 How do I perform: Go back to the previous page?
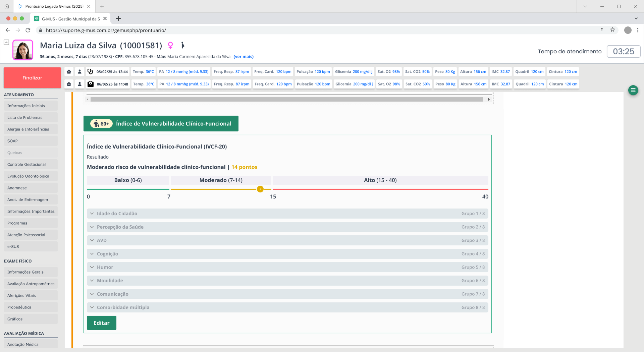[x=8, y=30]
